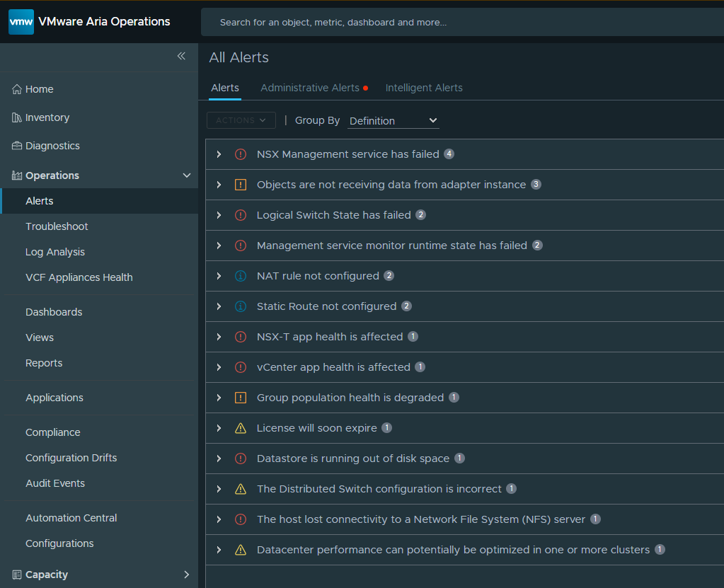The width and height of the screenshot is (724, 588).
Task: Open Troubleshoot in the sidebar
Action: (x=57, y=226)
